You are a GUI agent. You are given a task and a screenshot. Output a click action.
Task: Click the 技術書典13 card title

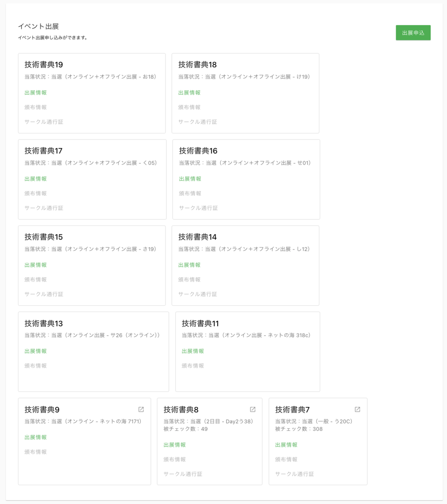44,323
